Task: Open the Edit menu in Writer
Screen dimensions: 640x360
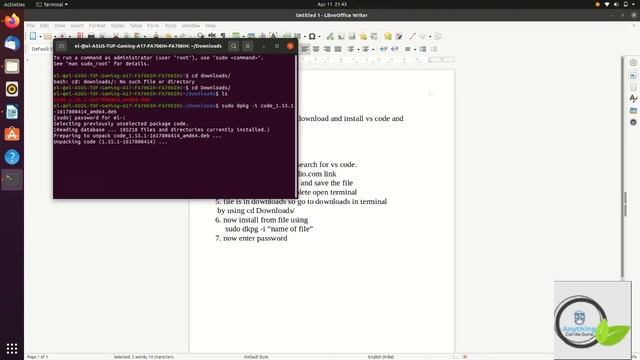Action: click(x=44, y=26)
